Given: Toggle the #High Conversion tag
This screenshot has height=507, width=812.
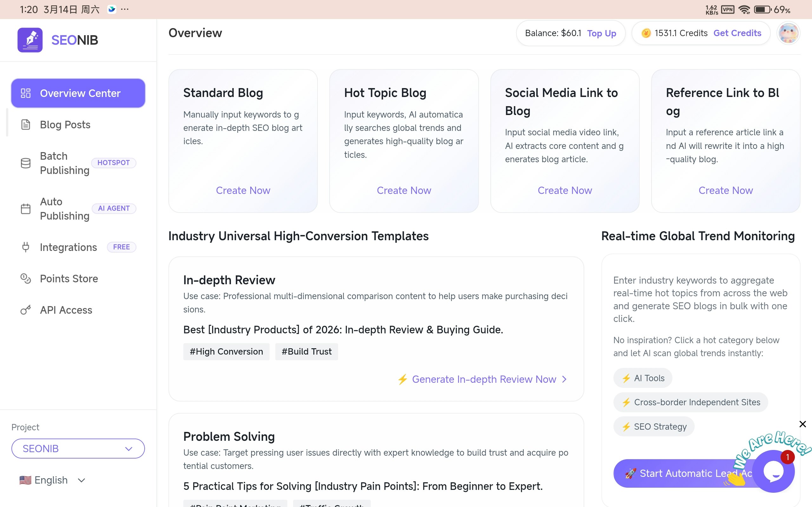Looking at the screenshot, I should pos(226,351).
